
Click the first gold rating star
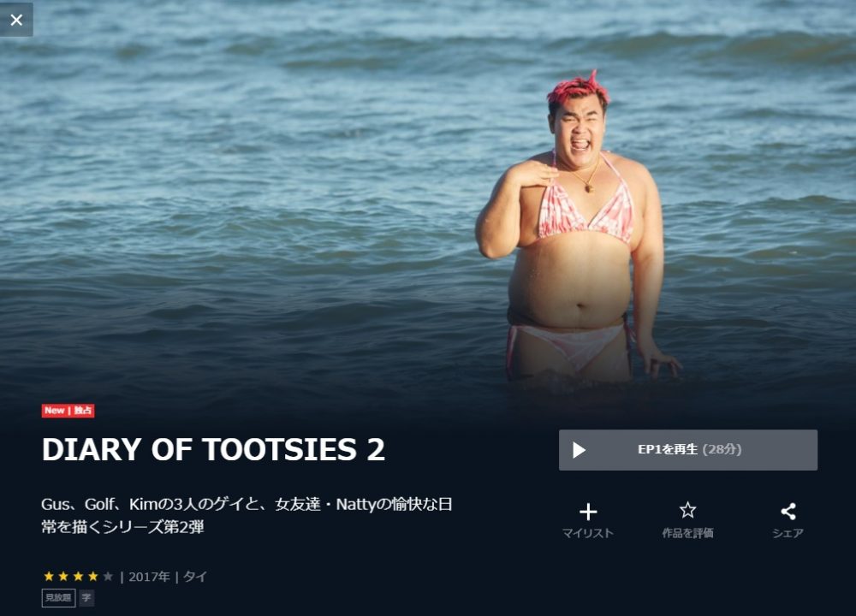point(49,576)
